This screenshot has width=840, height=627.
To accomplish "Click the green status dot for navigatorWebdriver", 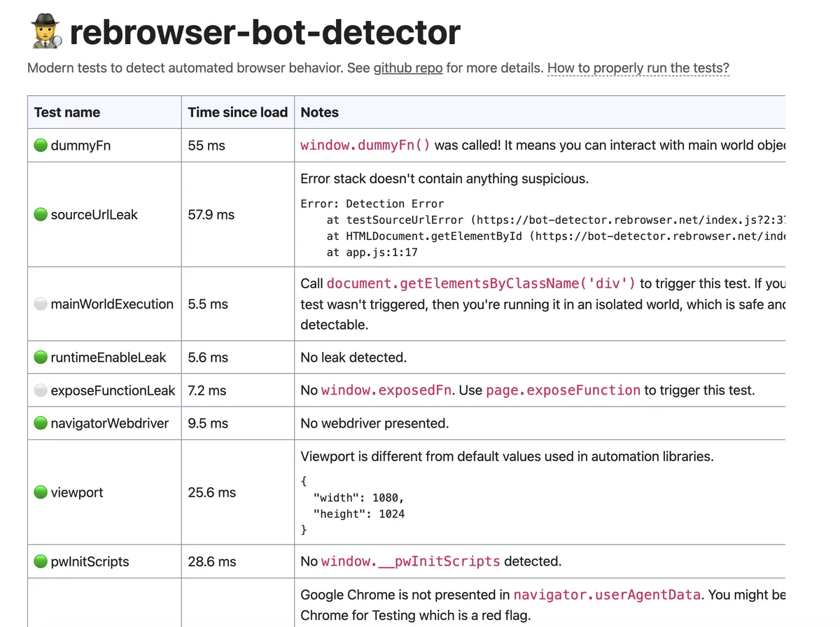I will pos(41,423).
